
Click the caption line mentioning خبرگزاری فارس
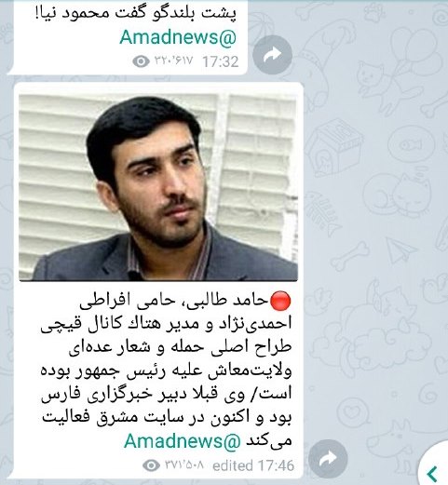tap(166, 394)
